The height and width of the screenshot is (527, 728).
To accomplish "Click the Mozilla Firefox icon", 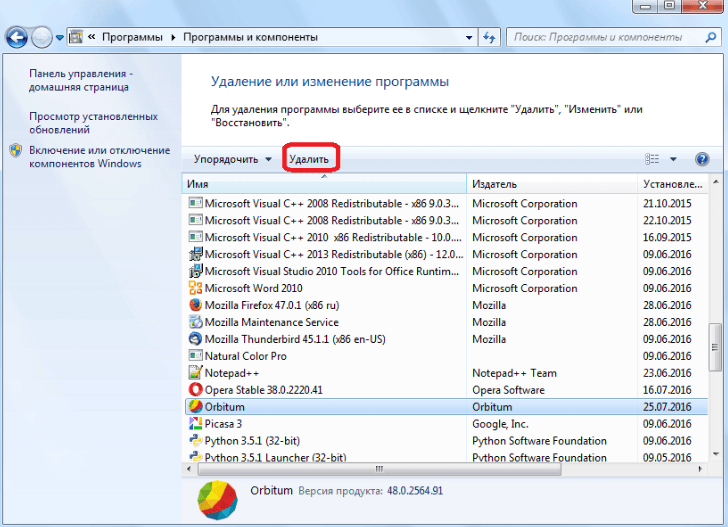I will click(195, 305).
